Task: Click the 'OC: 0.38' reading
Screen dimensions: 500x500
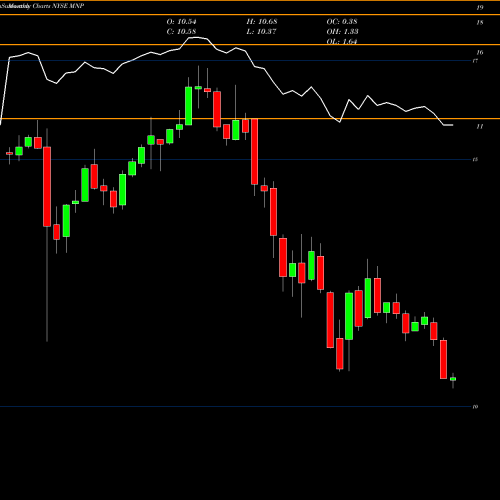Action: (x=342, y=22)
